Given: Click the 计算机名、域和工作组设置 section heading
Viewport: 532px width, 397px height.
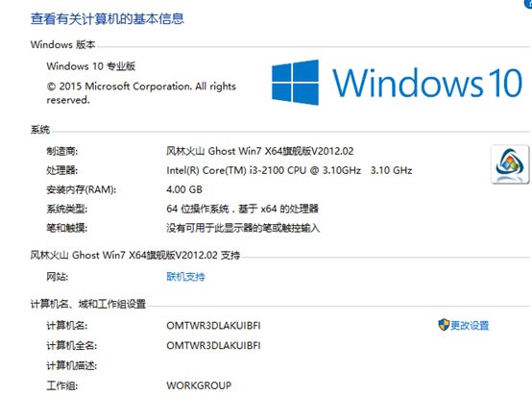Looking at the screenshot, I should (88, 304).
